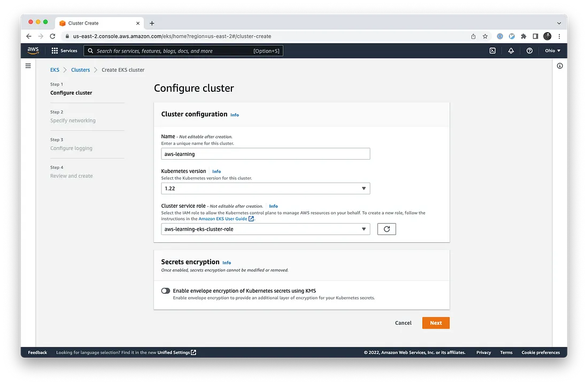Go to Step 2 Specify networking
588x385 pixels.
(73, 121)
